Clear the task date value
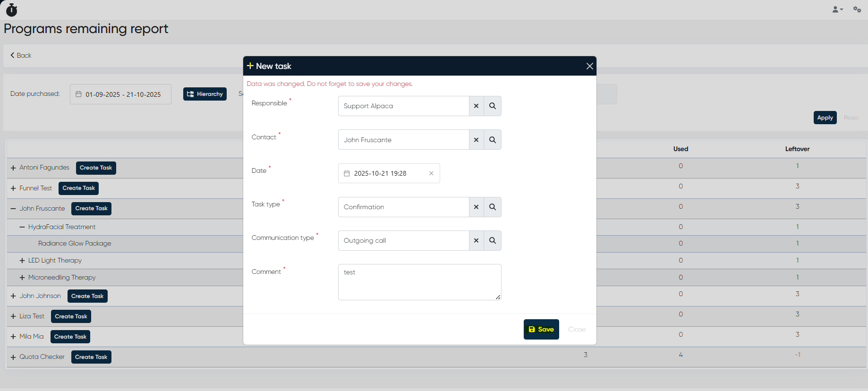 [x=431, y=173]
